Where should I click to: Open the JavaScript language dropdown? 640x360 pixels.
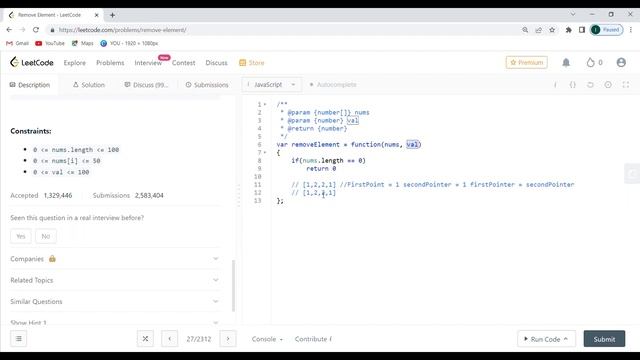271,84
